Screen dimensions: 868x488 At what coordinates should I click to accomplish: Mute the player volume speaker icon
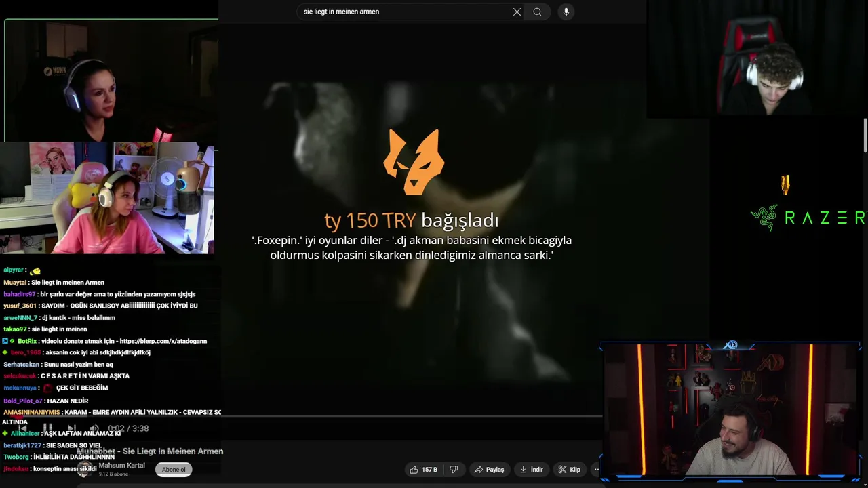click(94, 428)
